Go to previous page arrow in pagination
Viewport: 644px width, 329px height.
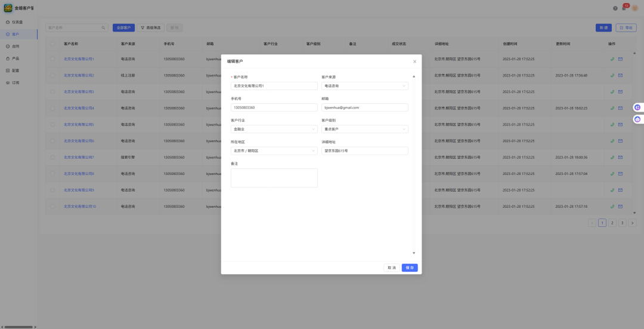point(592,223)
